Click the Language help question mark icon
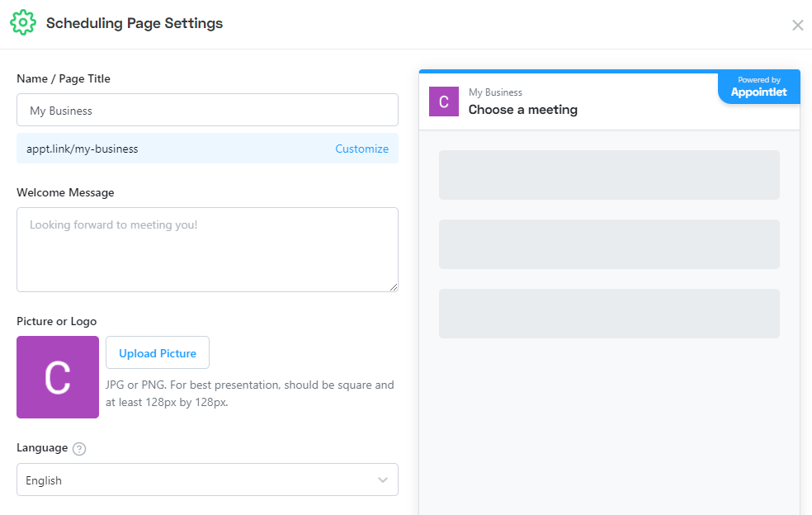 (79, 449)
